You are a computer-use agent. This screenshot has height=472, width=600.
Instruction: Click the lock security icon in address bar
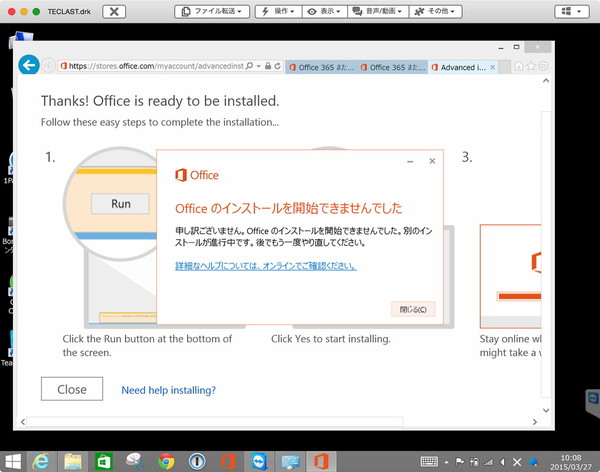click(x=268, y=66)
